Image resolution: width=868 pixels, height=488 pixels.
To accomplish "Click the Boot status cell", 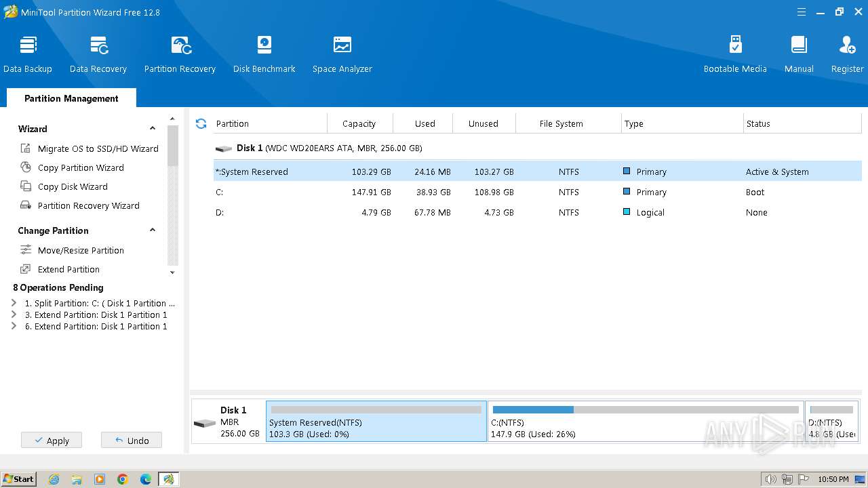I will point(755,192).
